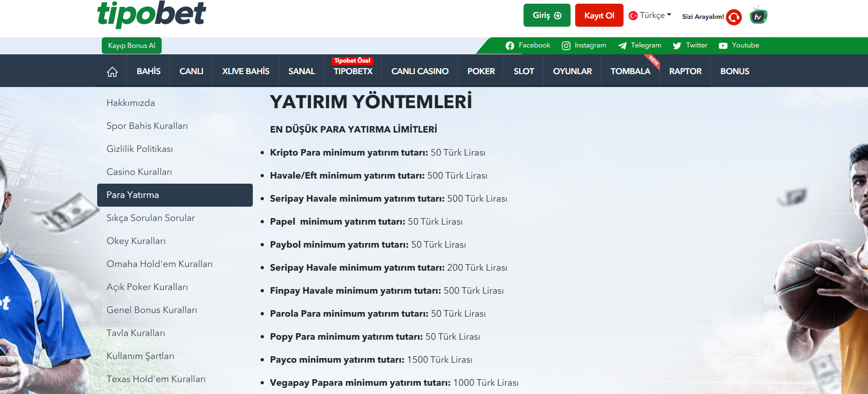Open the CANLI CASINO menu item
The width and height of the screenshot is (868, 394).
click(419, 71)
